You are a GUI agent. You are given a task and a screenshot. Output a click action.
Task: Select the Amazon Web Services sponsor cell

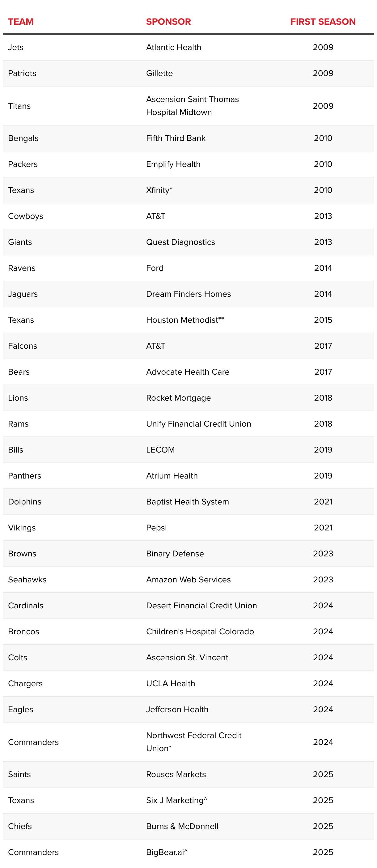coord(188,580)
